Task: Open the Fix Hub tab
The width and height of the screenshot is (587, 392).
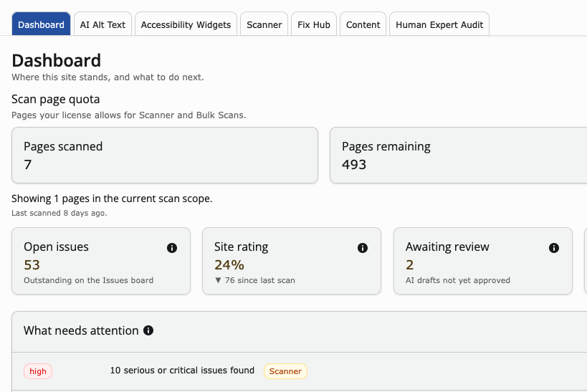Action: coord(314,24)
